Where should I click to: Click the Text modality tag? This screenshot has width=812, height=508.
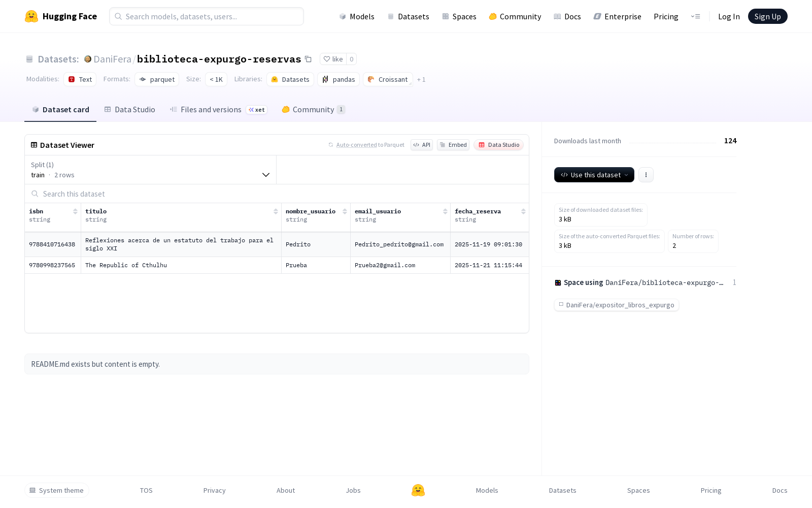[x=80, y=79]
